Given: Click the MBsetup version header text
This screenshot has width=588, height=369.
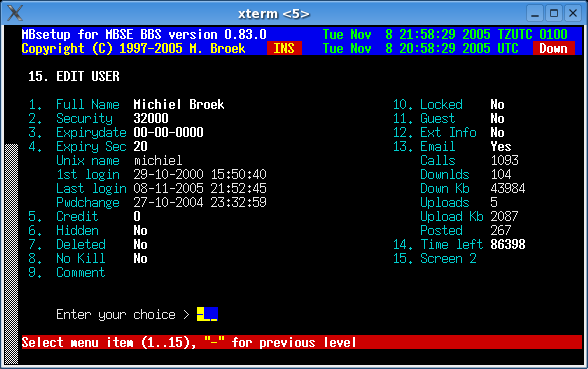Looking at the screenshot, I should click(x=144, y=34).
